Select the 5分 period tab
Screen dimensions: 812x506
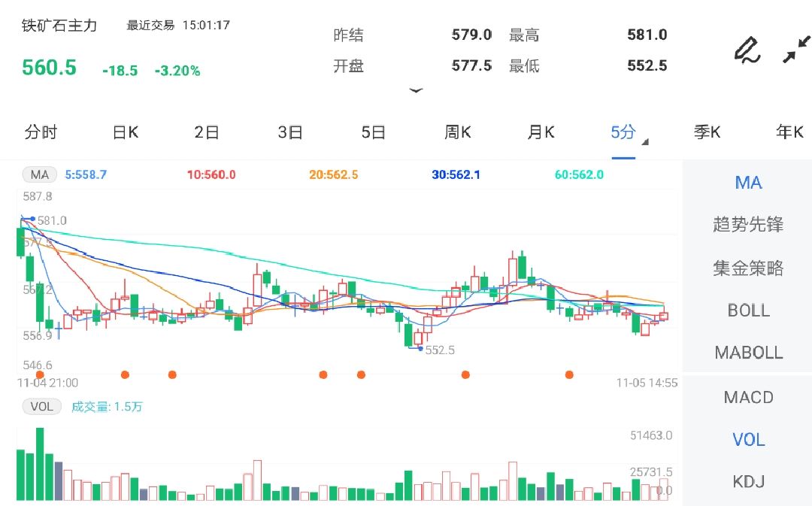[623, 132]
